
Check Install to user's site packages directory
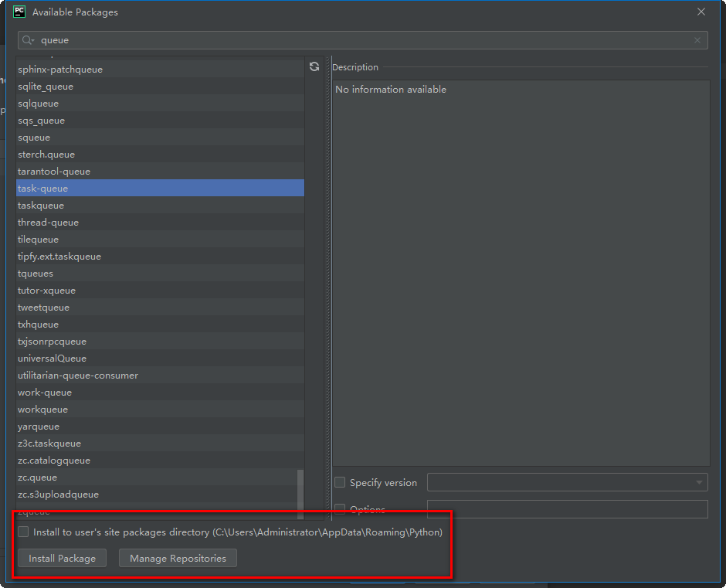pyautogui.click(x=23, y=531)
